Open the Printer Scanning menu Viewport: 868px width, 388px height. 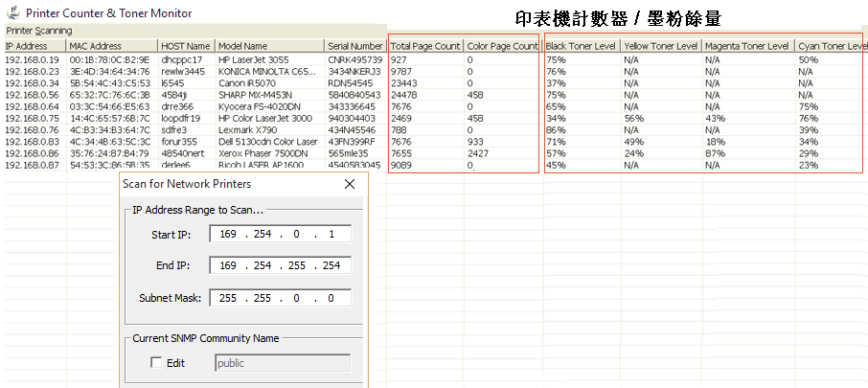(x=38, y=31)
